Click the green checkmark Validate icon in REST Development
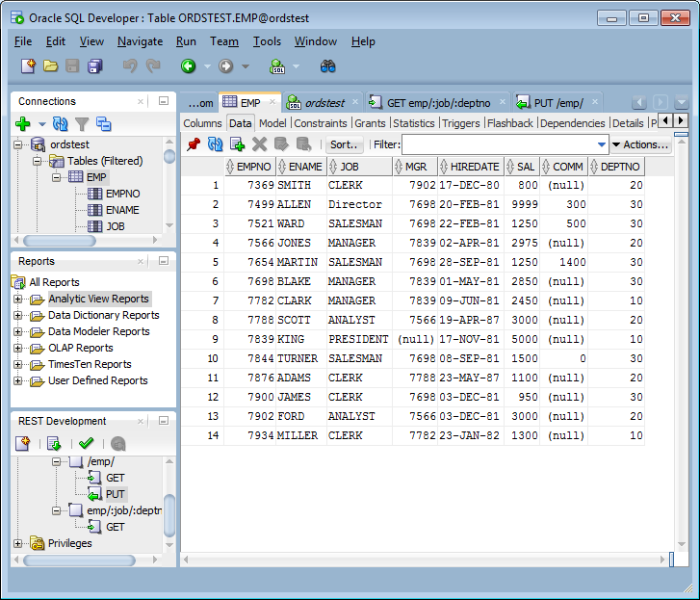 pos(86,444)
